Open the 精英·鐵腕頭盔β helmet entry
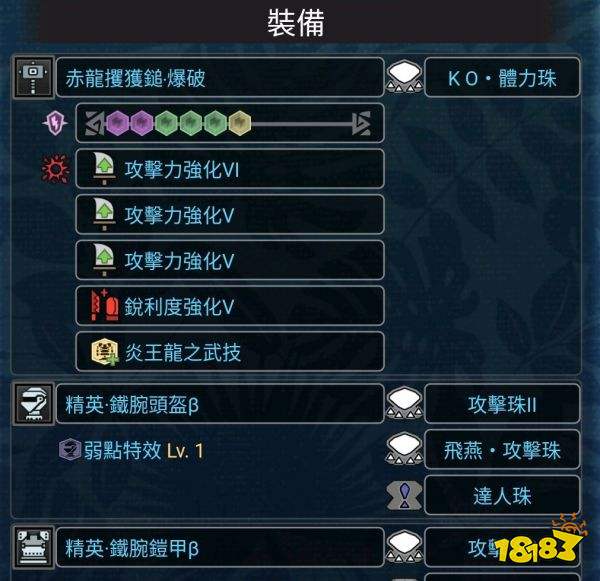This screenshot has width=600, height=581. point(220,404)
